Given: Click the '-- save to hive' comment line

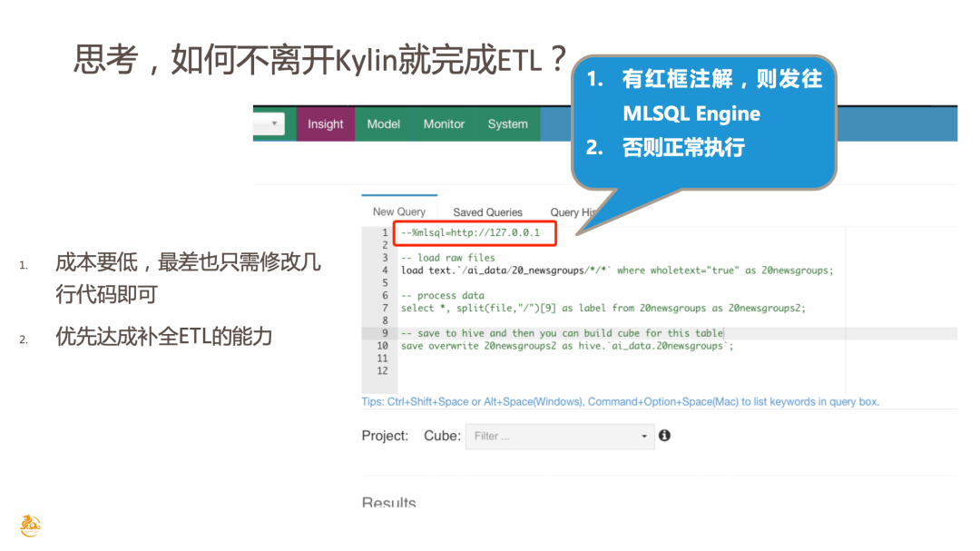Looking at the screenshot, I should click(562, 333).
